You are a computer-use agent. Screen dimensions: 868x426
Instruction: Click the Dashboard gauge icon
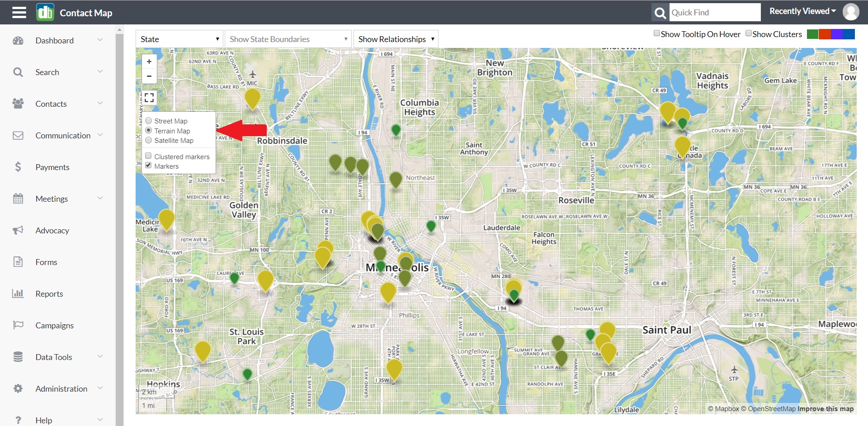(x=18, y=41)
